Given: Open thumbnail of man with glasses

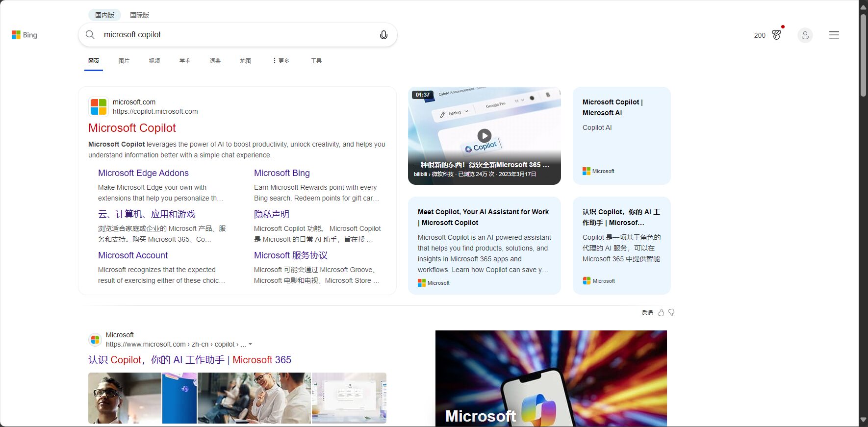Looking at the screenshot, I should [x=125, y=398].
